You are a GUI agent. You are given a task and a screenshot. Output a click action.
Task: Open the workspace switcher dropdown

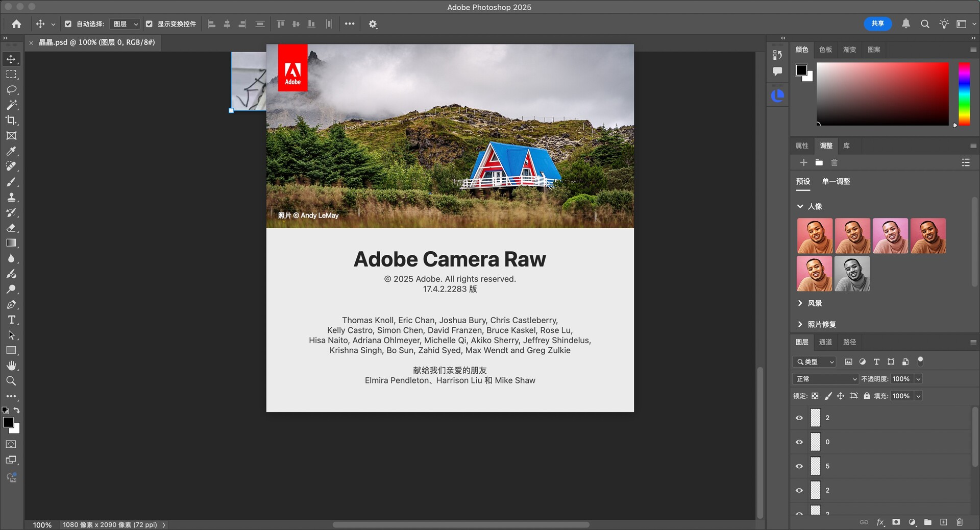click(x=966, y=24)
